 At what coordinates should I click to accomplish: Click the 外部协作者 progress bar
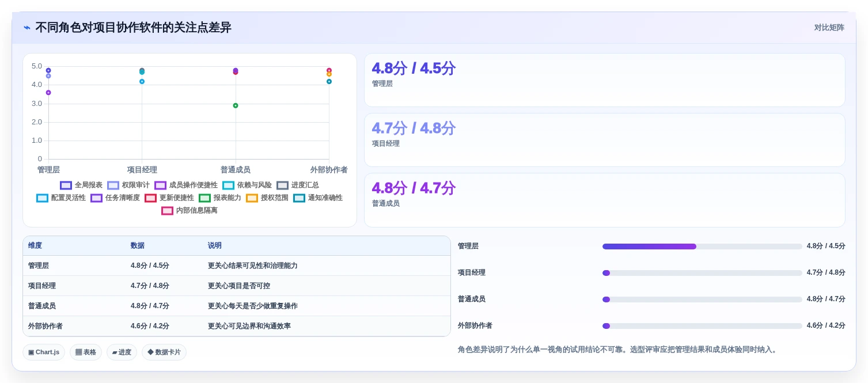702,326
